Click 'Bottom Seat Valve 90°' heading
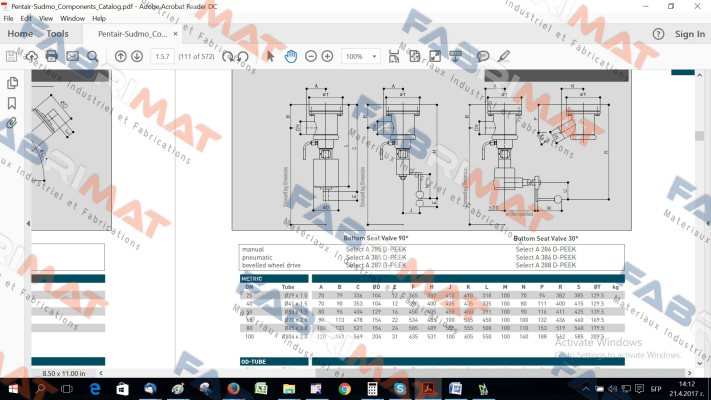The width and height of the screenshot is (711, 400). tap(376, 238)
